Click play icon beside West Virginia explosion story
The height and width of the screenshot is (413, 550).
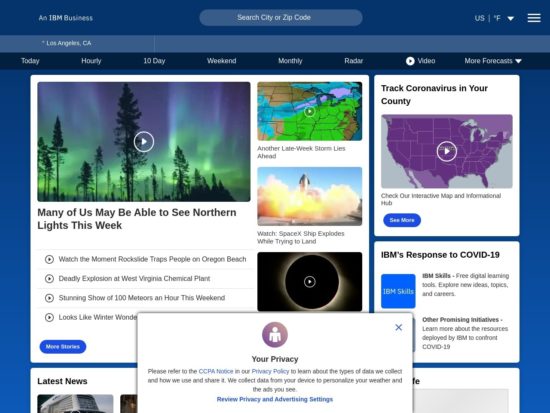click(x=49, y=279)
